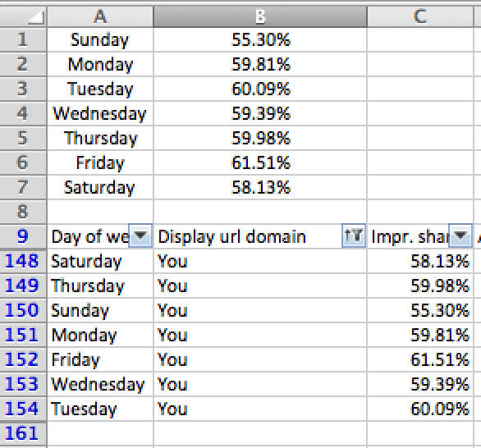
Task: Select column C header
Action: [420, 16]
